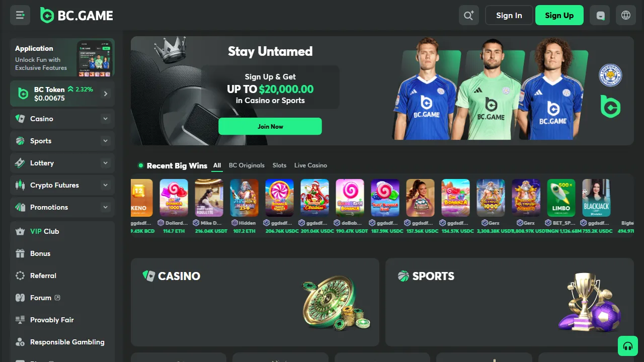Switch to the Live Casino tab

pyautogui.click(x=310, y=165)
